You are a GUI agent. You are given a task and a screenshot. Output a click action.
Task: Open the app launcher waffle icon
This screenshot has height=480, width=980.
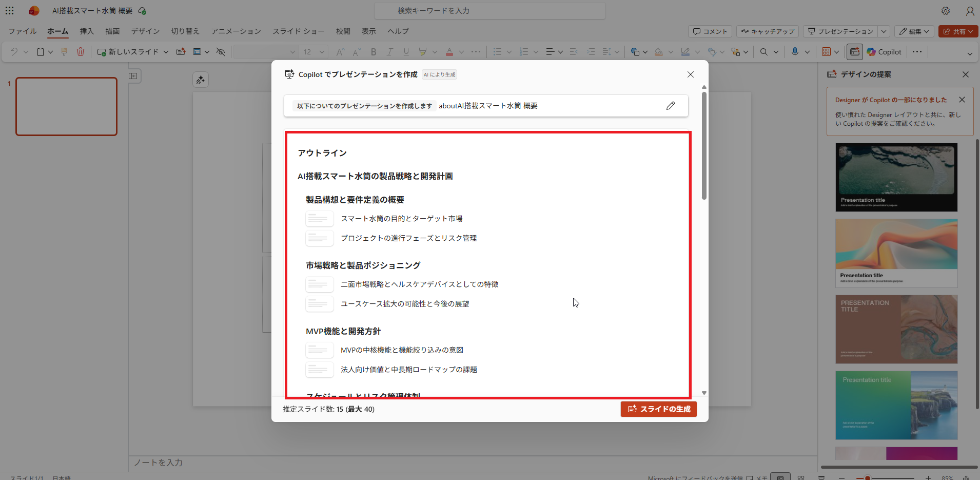pos(10,10)
